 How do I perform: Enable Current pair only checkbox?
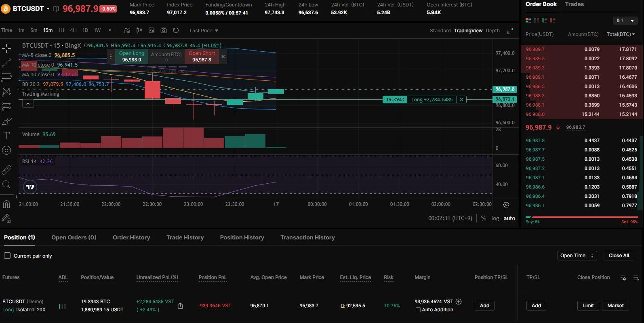(7, 256)
